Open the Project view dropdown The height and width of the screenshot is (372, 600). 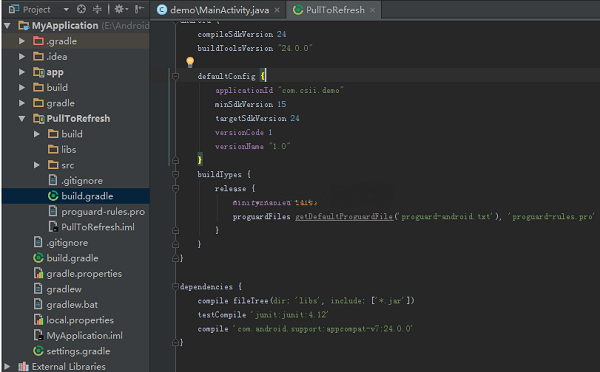point(66,9)
